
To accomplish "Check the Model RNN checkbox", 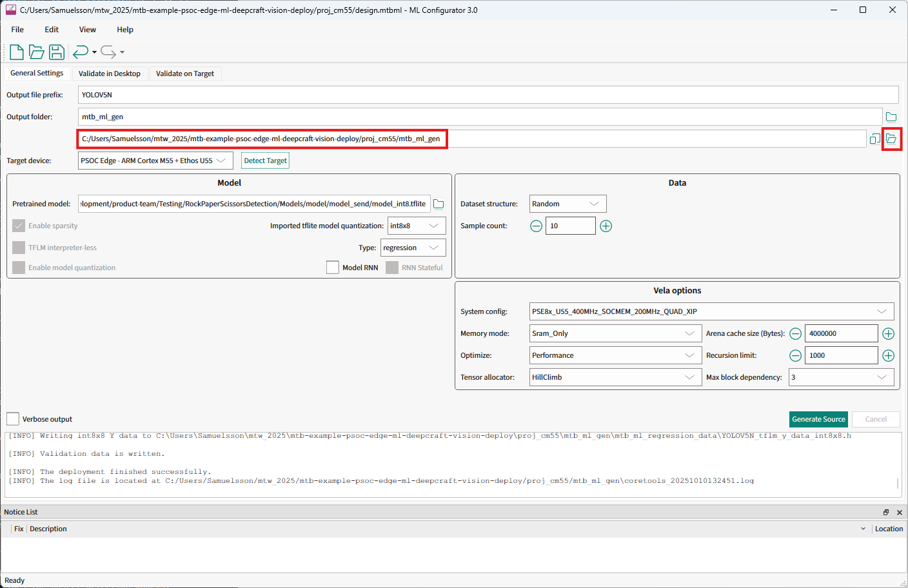I will (x=333, y=268).
